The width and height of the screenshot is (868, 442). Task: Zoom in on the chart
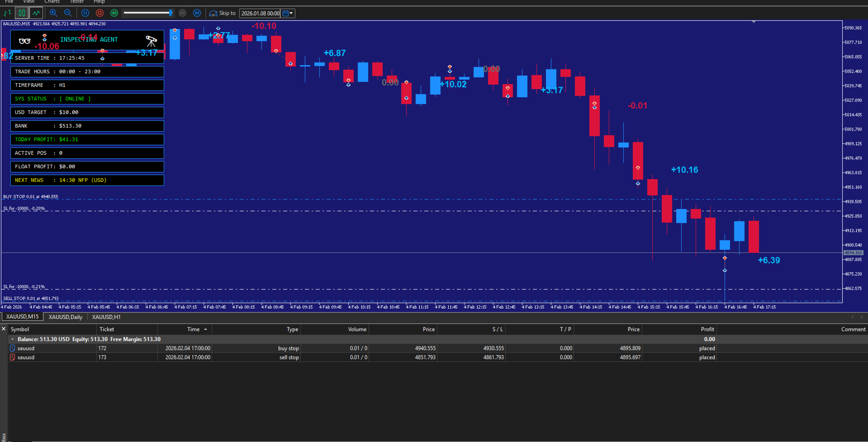pyautogui.click(x=53, y=13)
